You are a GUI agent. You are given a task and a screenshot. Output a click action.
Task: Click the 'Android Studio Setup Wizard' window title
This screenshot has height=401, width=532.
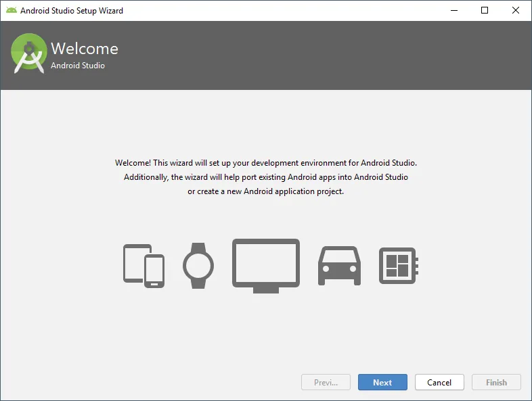[72, 11]
